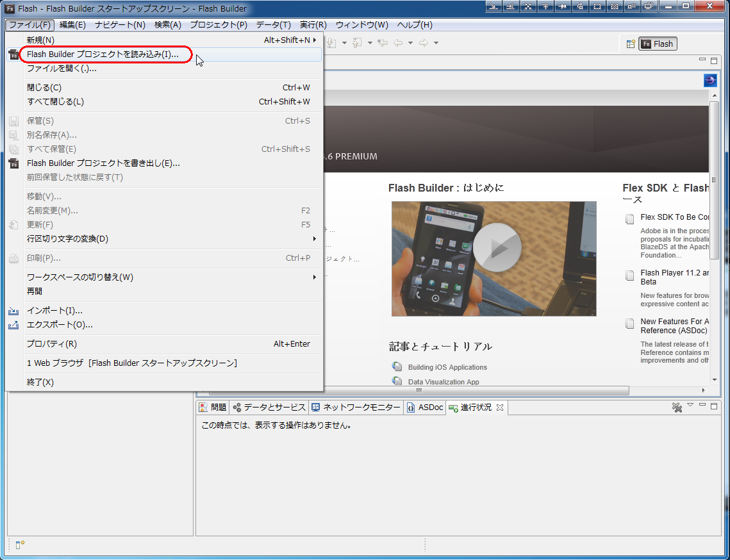Choose 終了(X) to exit Flash Builder

coord(164,382)
